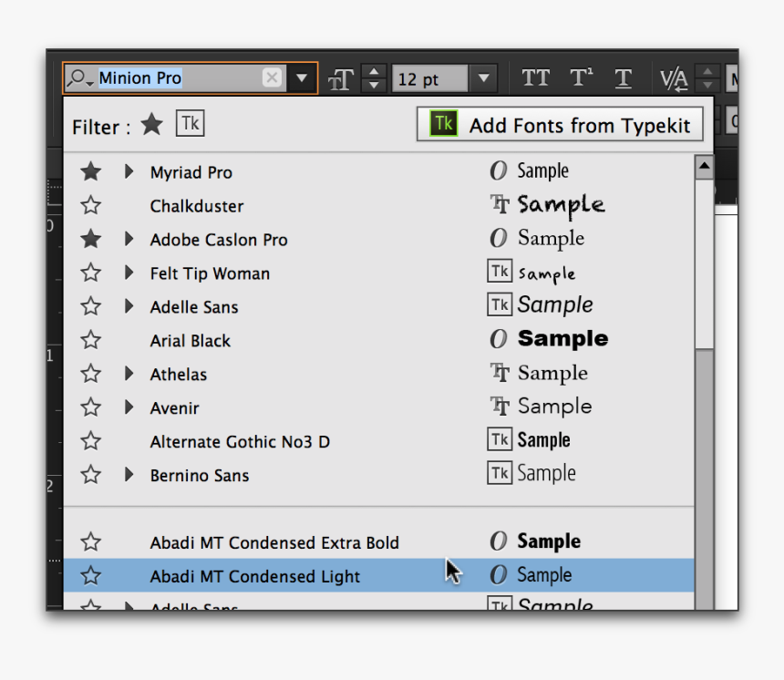Viewport: 784px width, 680px height.
Task: Increase font size with stepper up arrow
Action: point(374,71)
